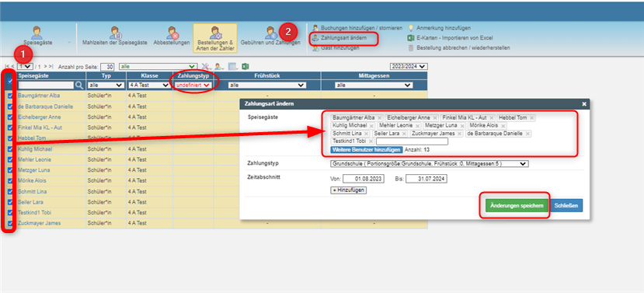Click Weitere Benutzer hinzufügen button
644x293 pixels.
367,149
